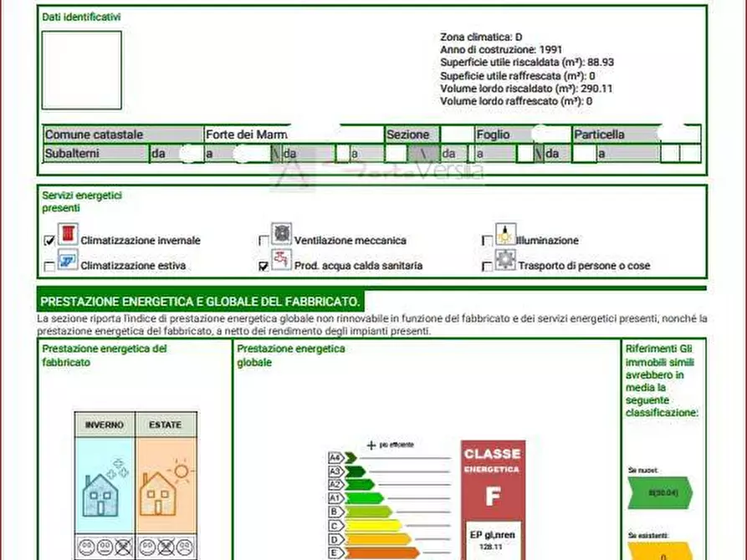Click the Prestazione Energetica e Globale header
This screenshot has width=747, height=560.
201,301
